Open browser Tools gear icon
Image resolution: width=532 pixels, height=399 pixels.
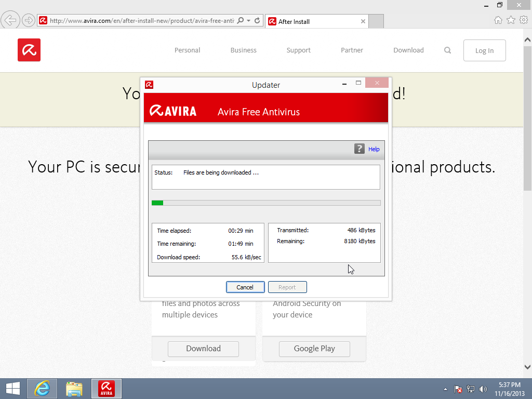coord(524,20)
